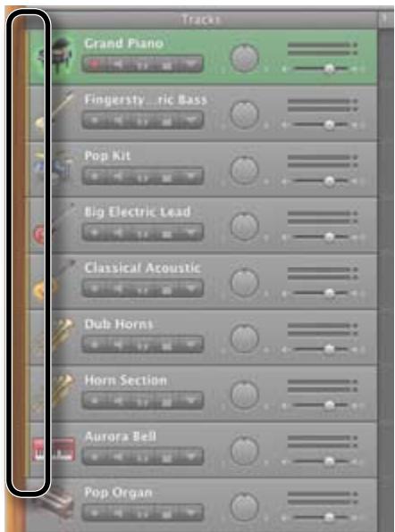Select the Horn Section track name
Viewport: 395px width, 532px height.
pos(126,380)
